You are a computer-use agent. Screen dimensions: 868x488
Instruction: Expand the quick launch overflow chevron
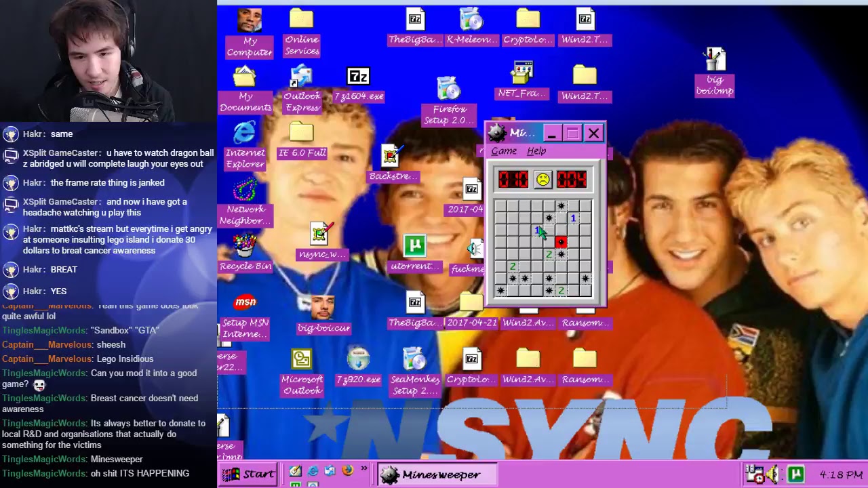pyautogui.click(x=364, y=469)
